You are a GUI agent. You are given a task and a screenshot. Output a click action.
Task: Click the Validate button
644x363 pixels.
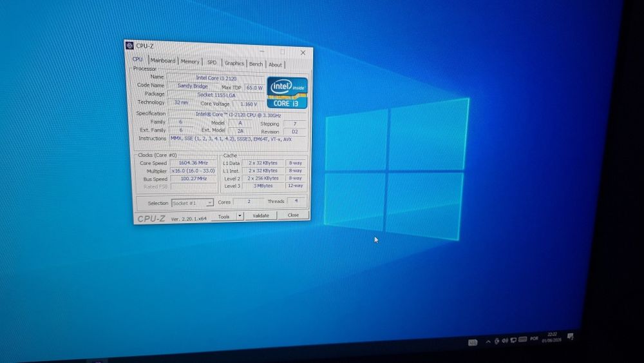(260, 215)
